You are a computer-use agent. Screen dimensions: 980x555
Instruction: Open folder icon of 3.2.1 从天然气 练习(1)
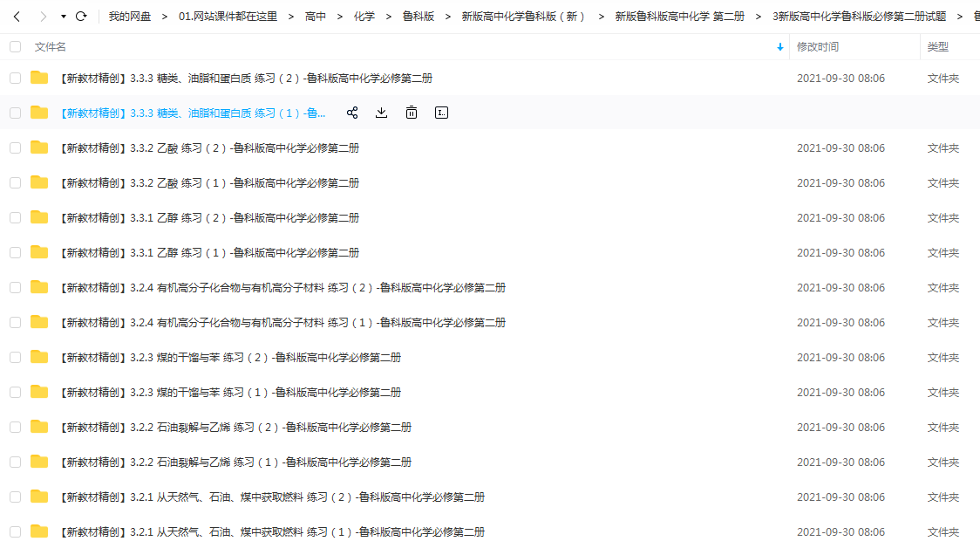39,531
